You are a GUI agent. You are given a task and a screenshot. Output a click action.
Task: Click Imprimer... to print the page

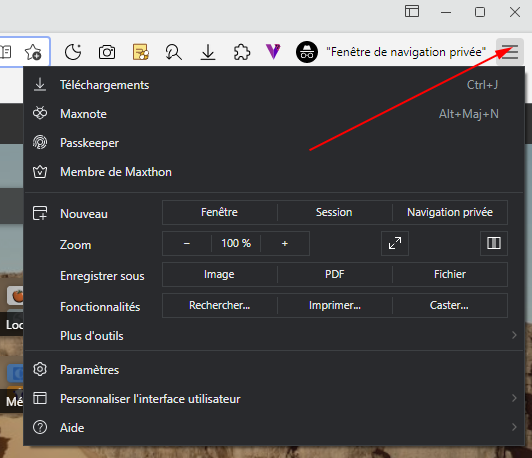pyautogui.click(x=335, y=305)
